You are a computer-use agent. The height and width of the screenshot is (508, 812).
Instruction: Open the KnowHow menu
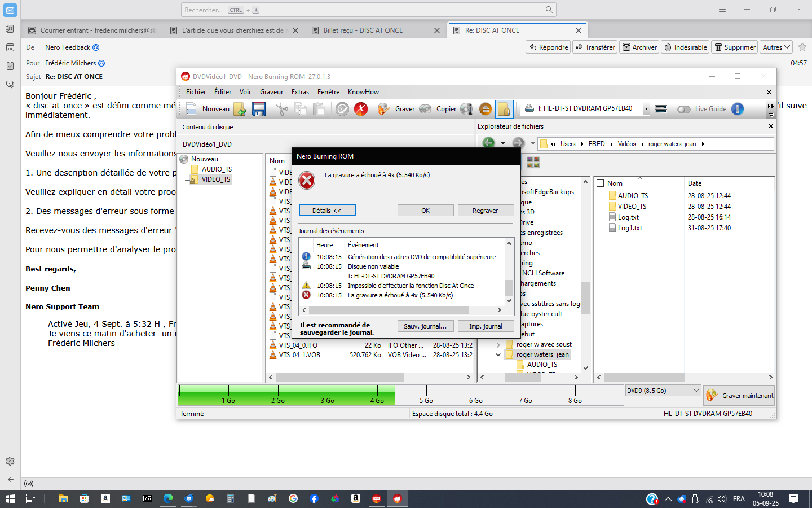(363, 92)
